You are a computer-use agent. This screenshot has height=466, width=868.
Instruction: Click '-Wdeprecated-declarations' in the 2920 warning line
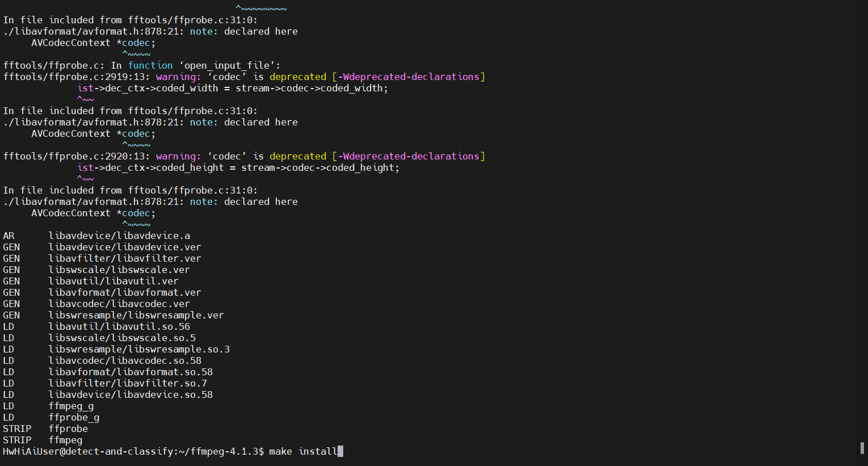(408, 156)
